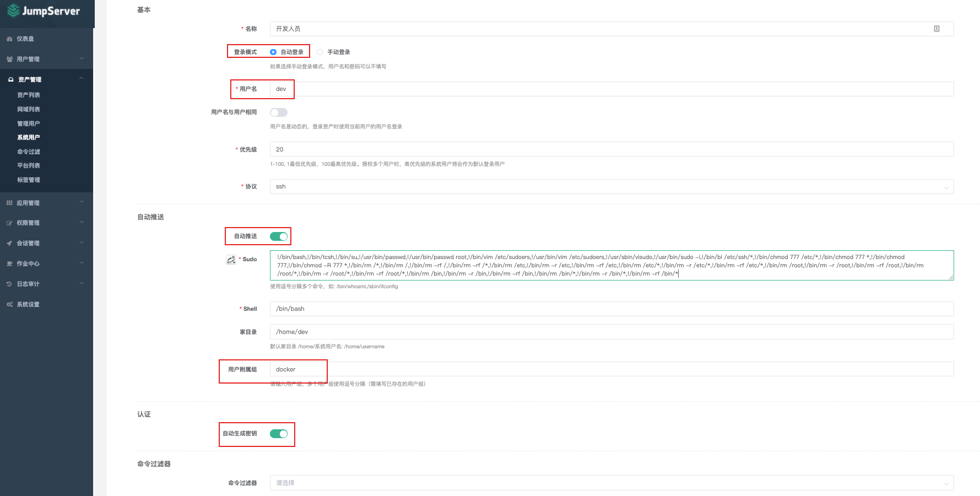
Task: Click the history icon beside 日志审计
Action: [9, 284]
